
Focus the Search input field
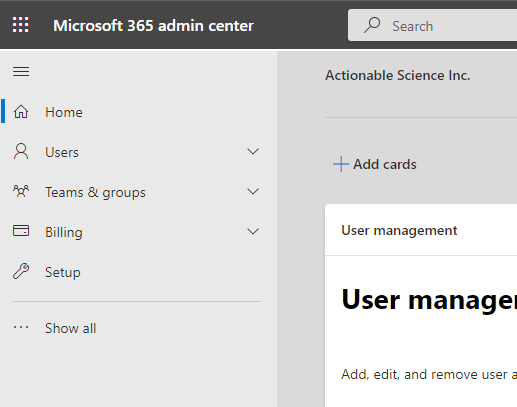click(433, 25)
